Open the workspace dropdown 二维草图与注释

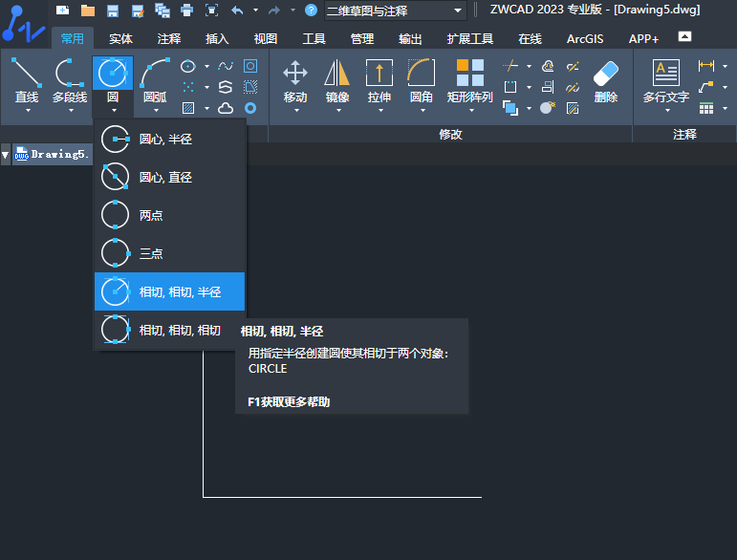pos(396,11)
